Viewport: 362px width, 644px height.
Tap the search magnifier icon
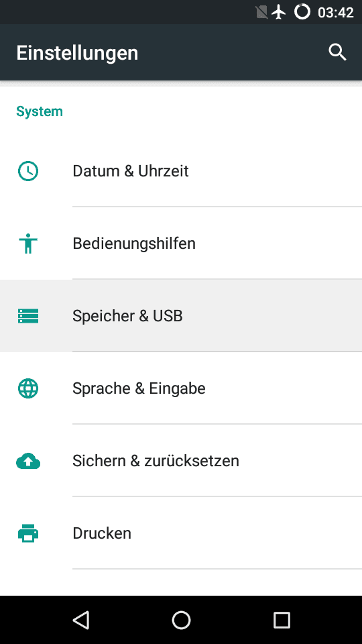[x=337, y=52]
